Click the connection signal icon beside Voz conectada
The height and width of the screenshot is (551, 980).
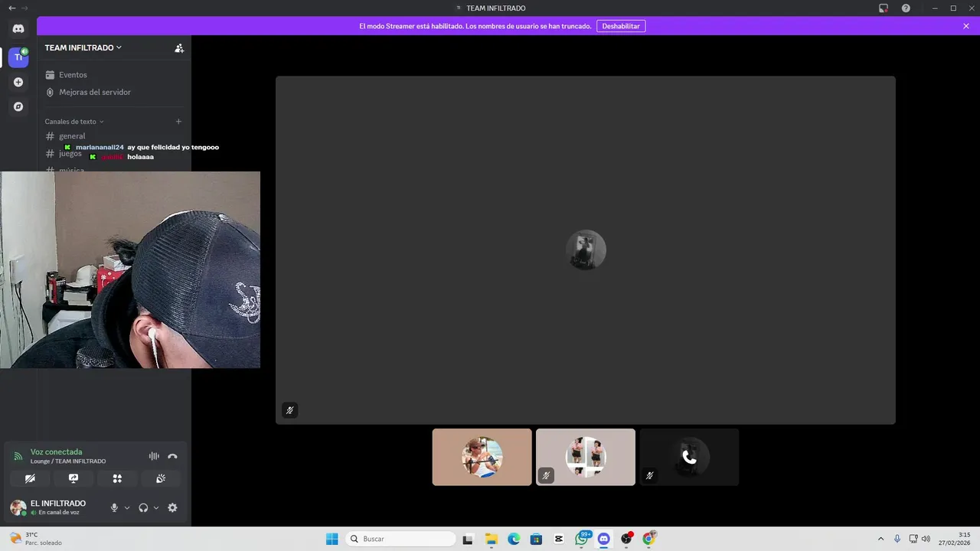pos(18,456)
